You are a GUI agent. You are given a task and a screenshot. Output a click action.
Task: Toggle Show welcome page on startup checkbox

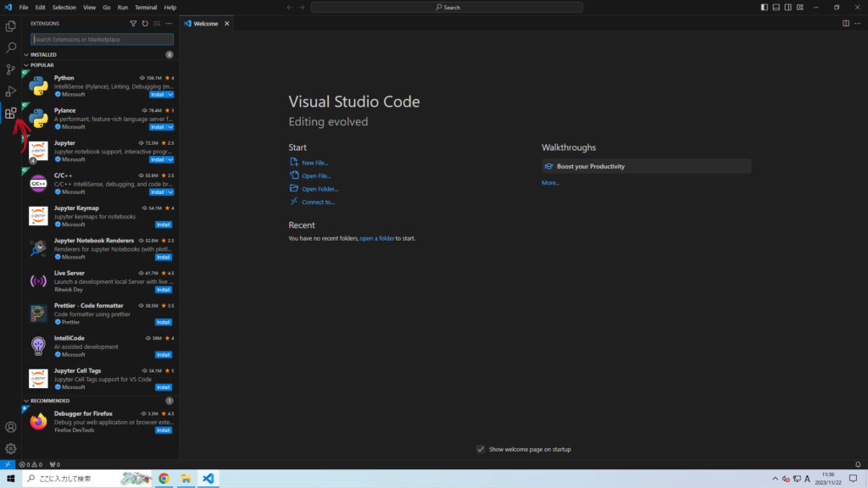tap(481, 449)
